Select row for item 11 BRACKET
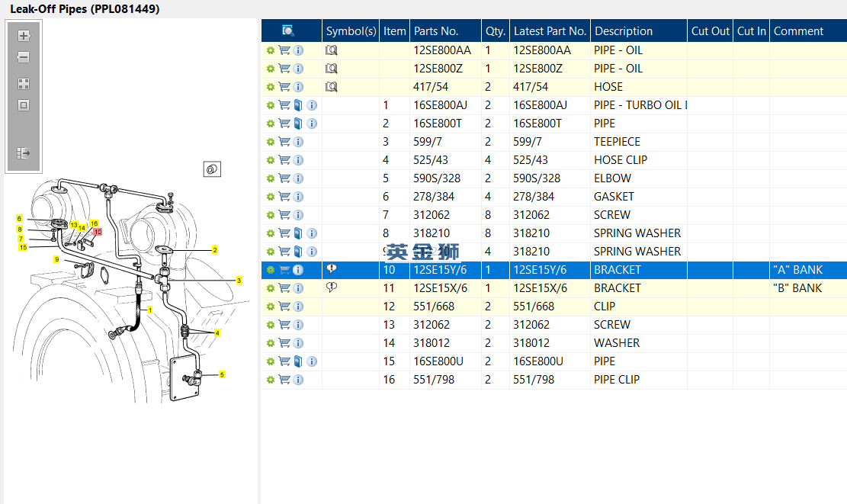The width and height of the screenshot is (847, 504). pos(554,288)
